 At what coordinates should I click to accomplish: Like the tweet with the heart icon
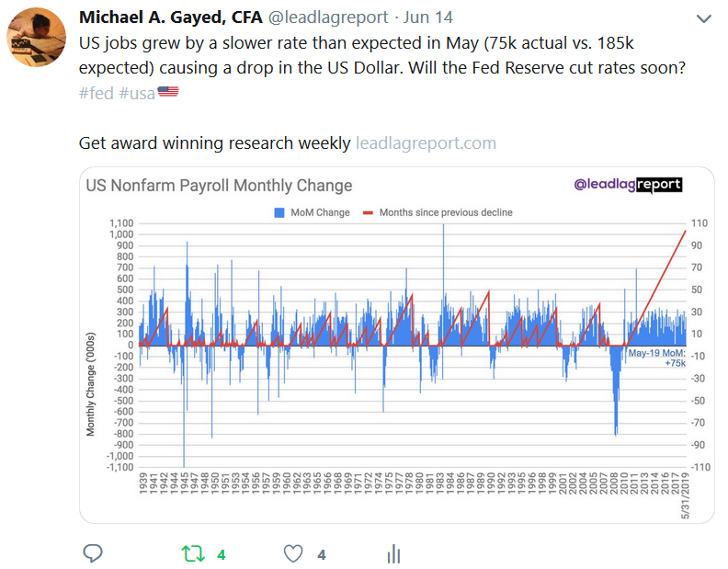293,553
